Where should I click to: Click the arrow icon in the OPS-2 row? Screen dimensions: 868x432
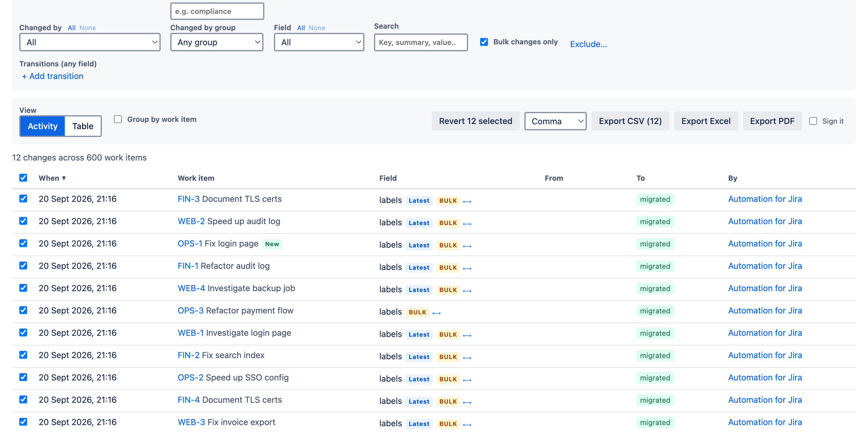pos(467,380)
